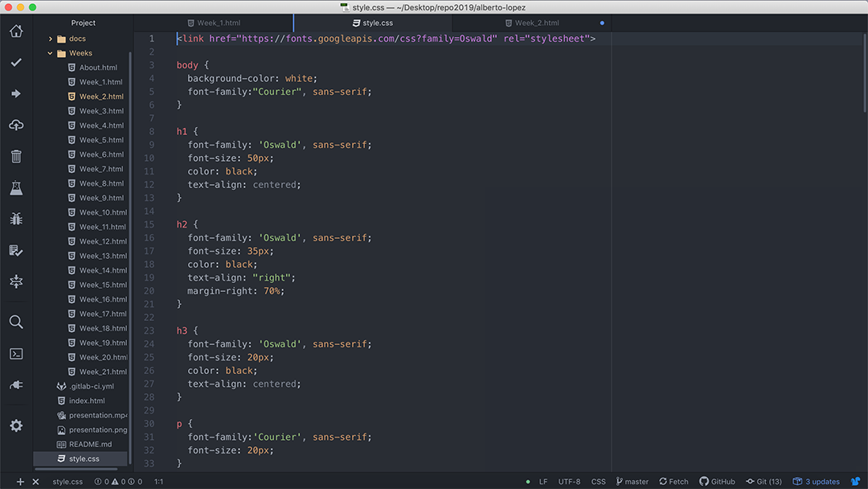Click the checklist pencil icon

16,250
